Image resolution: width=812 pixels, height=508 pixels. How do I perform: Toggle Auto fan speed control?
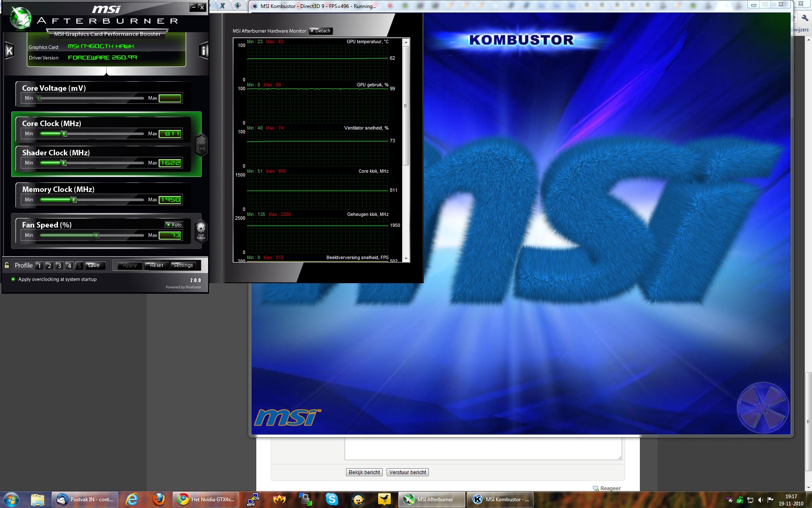[x=174, y=225]
